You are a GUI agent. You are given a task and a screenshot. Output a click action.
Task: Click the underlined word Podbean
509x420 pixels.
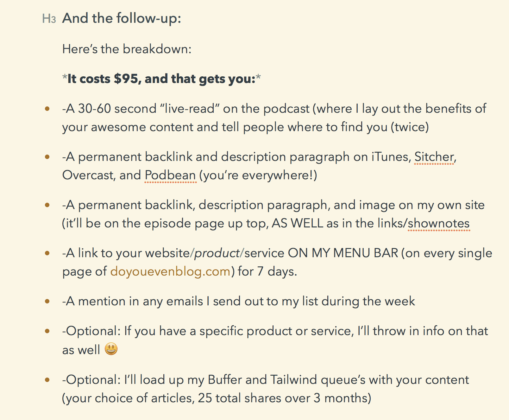coord(170,175)
